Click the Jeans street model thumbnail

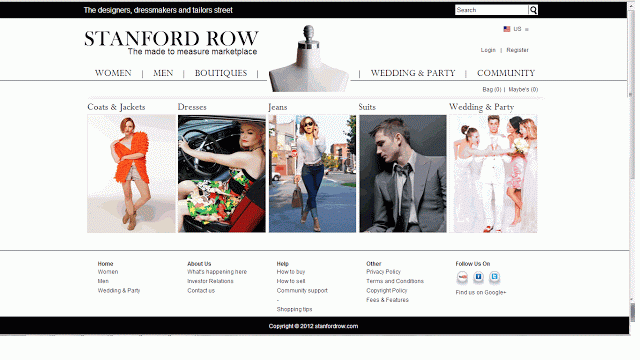click(x=312, y=174)
